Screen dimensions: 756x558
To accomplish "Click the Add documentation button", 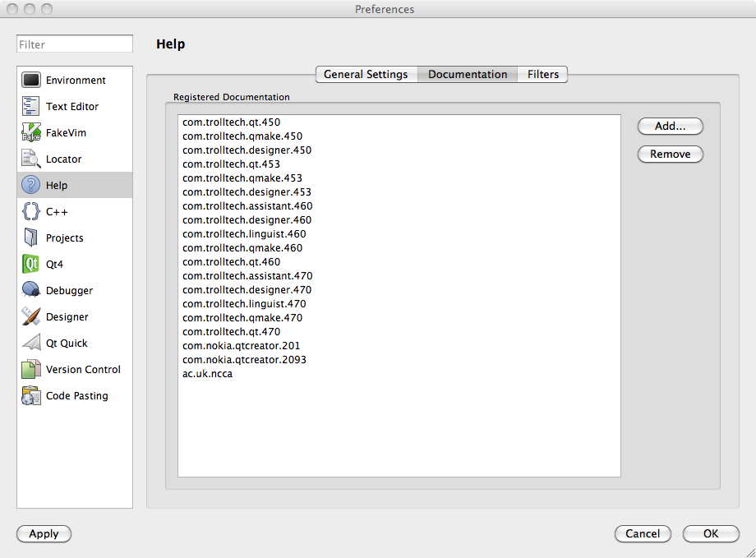I will 670,126.
